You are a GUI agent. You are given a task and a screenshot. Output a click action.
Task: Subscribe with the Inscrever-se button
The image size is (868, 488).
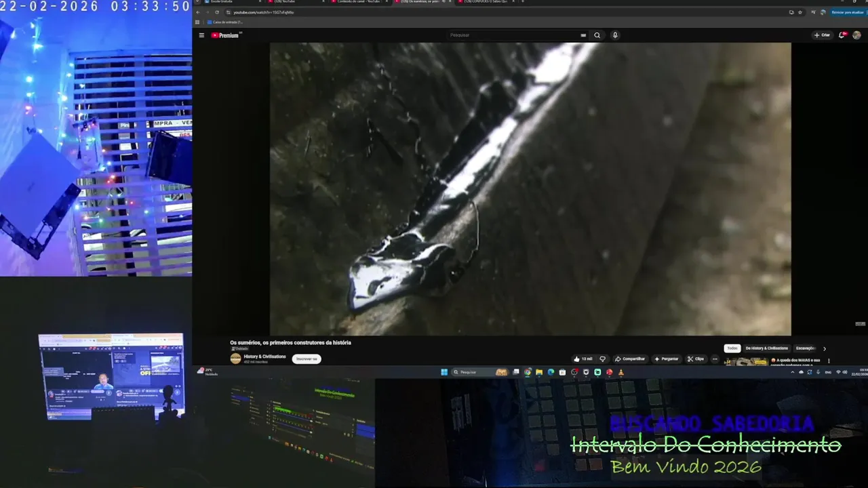307,359
